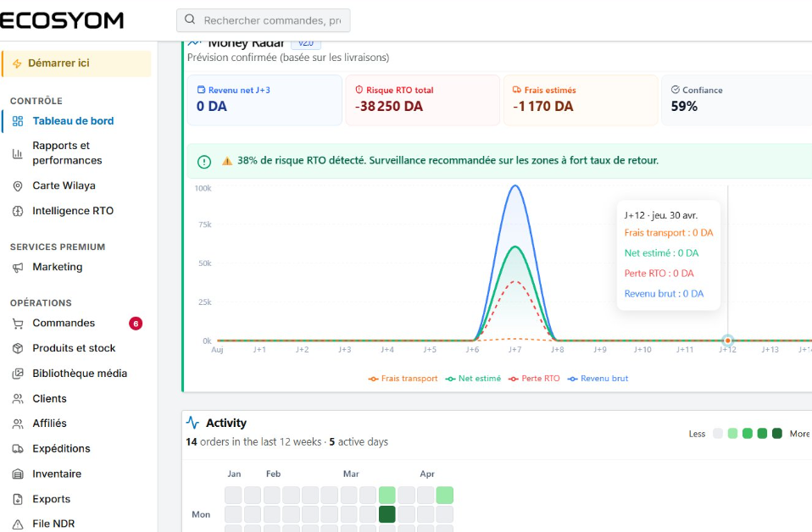The height and width of the screenshot is (532, 812).
Task: Click the people icon for Affiliés
Action: click(18, 424)
